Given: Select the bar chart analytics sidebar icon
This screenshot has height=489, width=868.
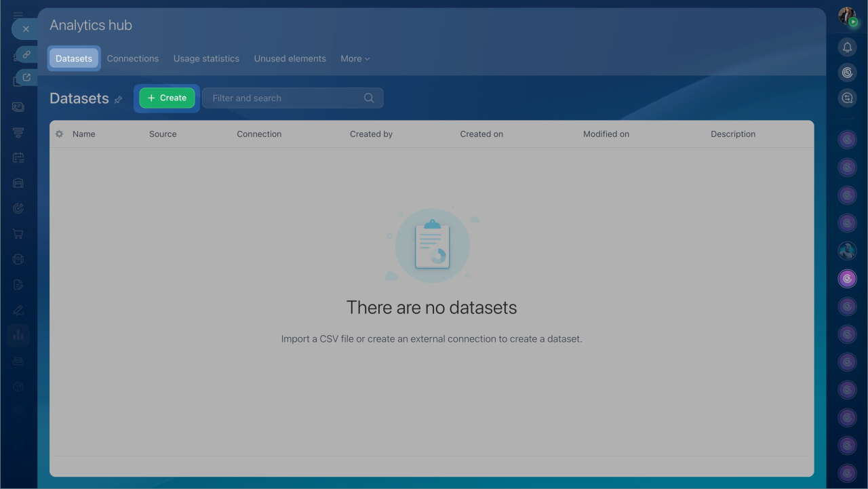Looking at the screenshot, I should 18,334.
